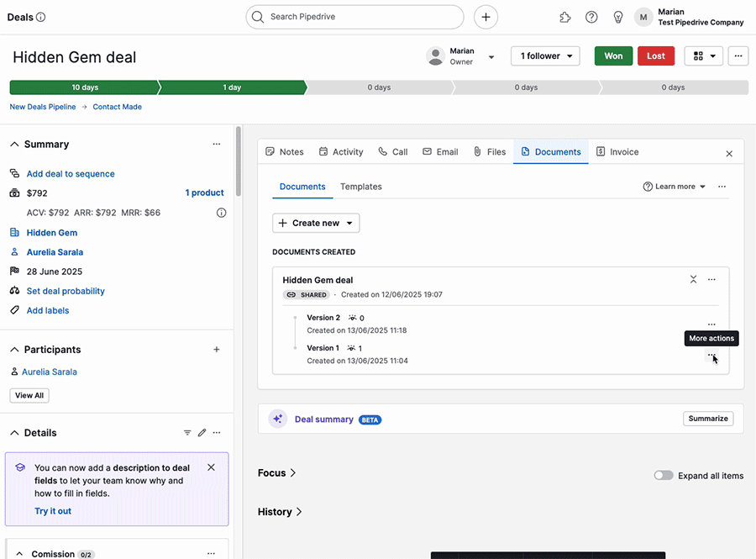
Task: Open New Deals Pipeline breadcrumb
Action: pyautogui.click(x=43, y=107)
